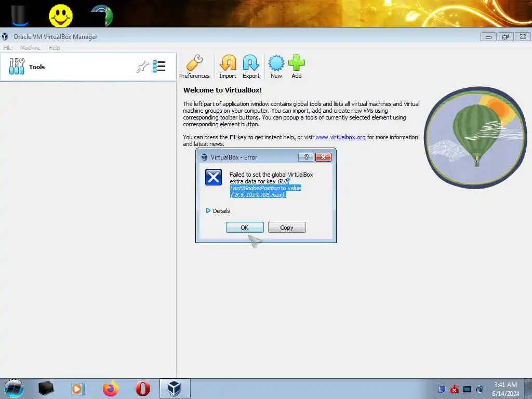
Task: Click the power clock tray icon
Action: (480, 389)
